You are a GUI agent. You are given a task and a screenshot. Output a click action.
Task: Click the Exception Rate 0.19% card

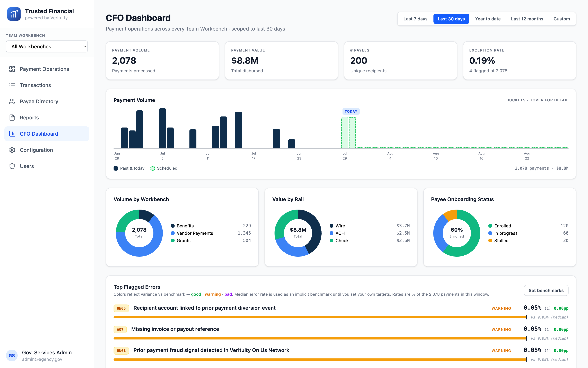click(x=519, y=60)
